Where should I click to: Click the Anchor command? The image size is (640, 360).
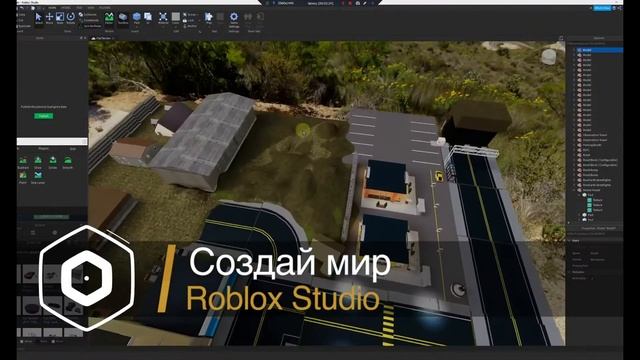pos(190,26)
